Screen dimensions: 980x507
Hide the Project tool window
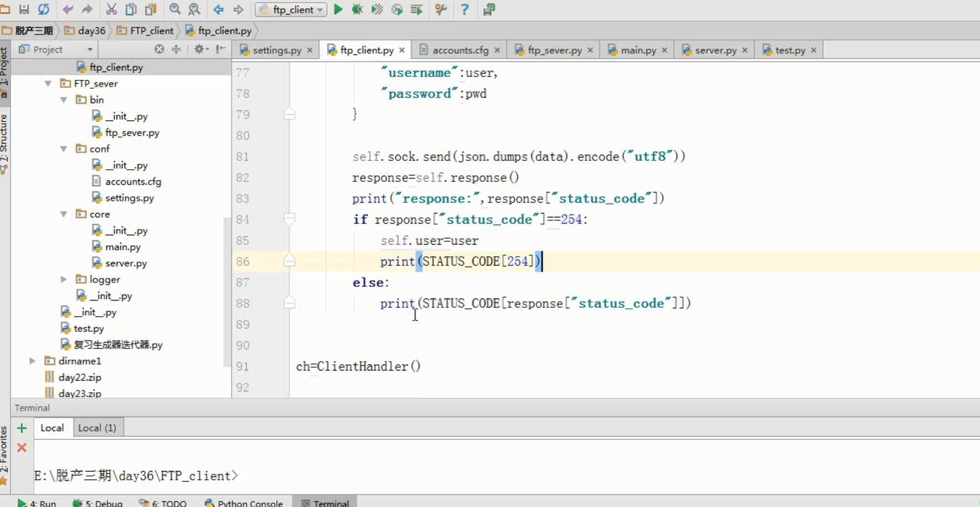click(x=221, y=49)
